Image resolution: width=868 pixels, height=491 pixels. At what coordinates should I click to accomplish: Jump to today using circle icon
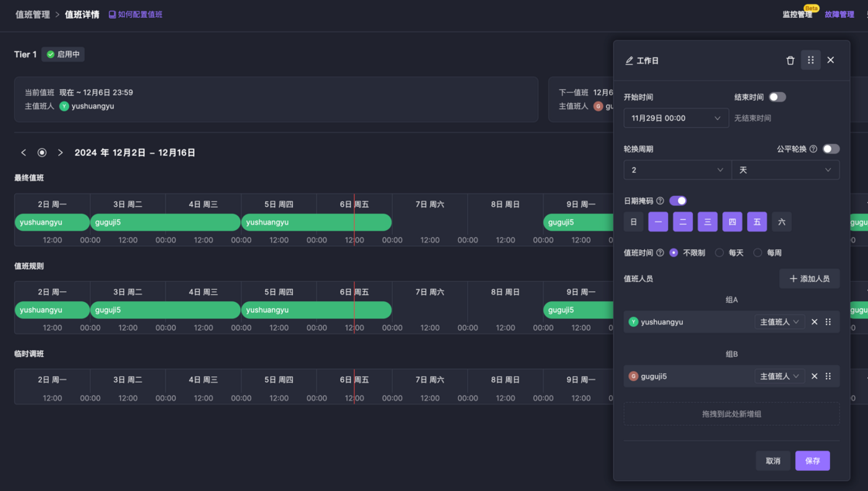(x=42, y=153)
